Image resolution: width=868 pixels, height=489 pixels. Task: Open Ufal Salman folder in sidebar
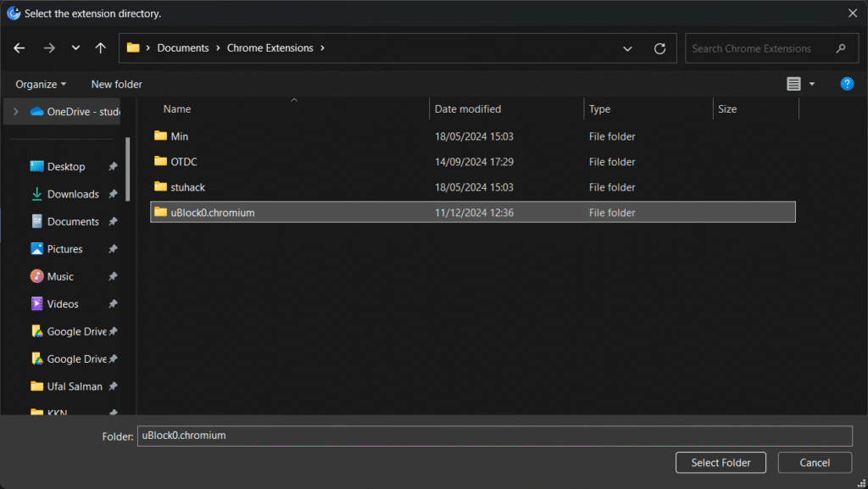pyautogui.click(x=66, y=386)
